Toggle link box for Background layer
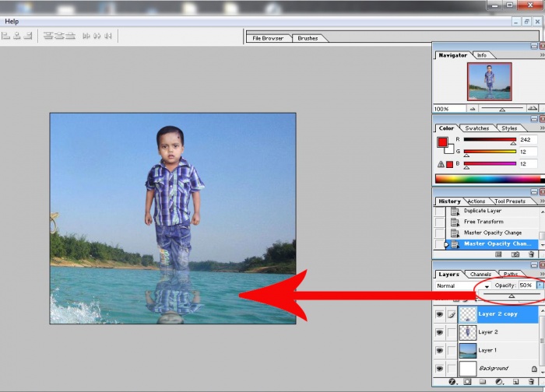Viewport: 545px width, 392px height. (452, 369)
